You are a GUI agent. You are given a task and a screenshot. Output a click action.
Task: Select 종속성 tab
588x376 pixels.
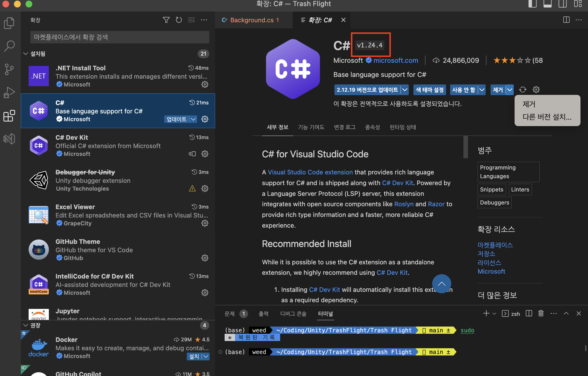coord(372,127)
